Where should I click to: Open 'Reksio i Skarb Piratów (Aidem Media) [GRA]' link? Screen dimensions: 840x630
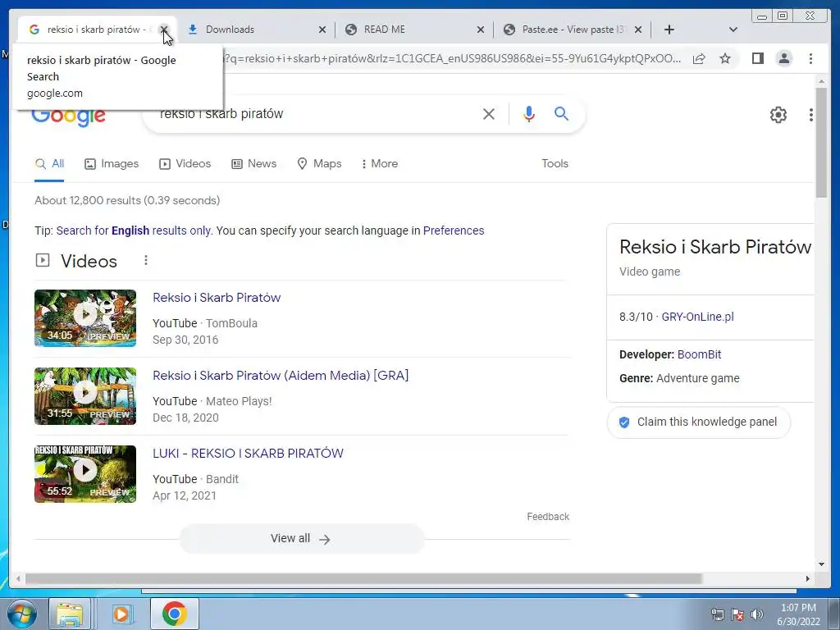(x=281, y=376)
